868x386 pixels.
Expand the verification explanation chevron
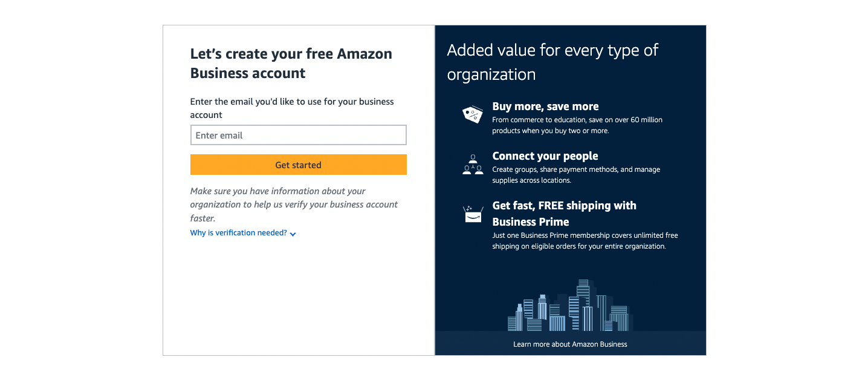(293, 234)
